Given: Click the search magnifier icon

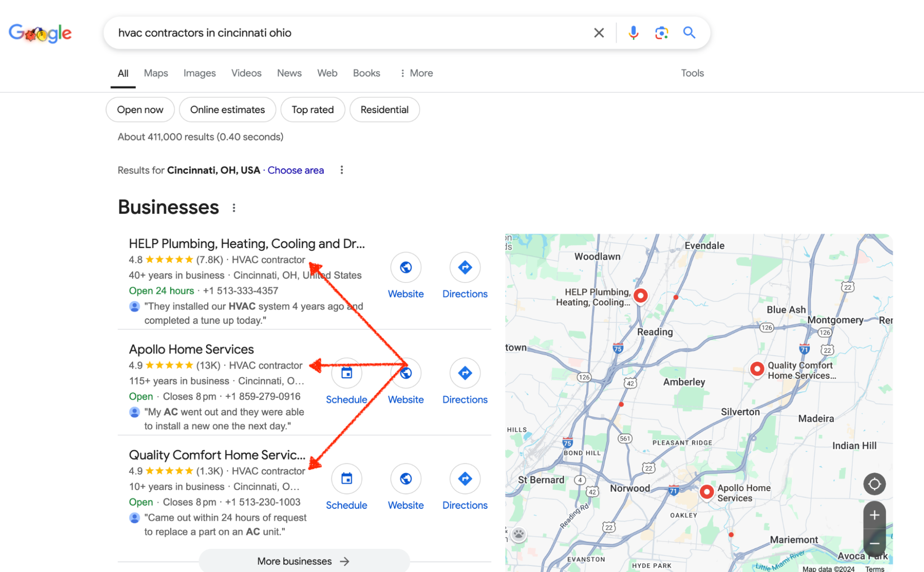Looking at the screenshot, I should (x=689, y=32).
